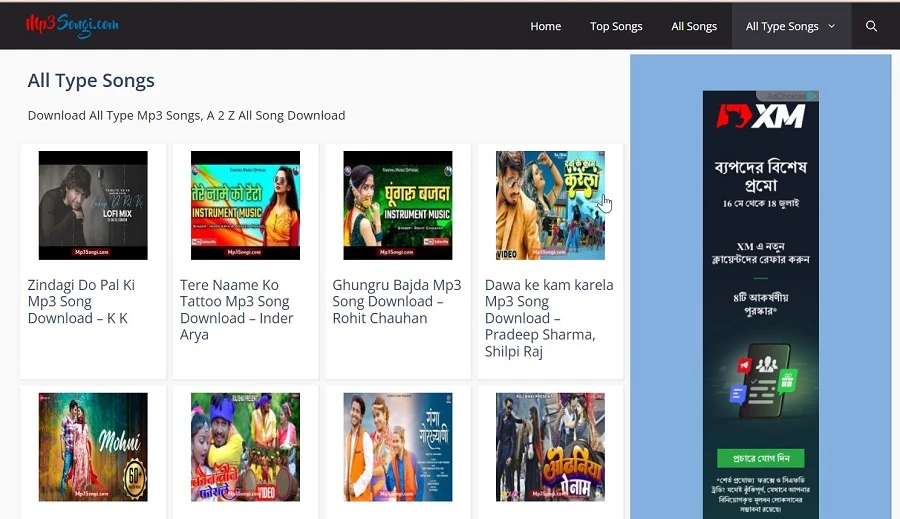Click 'Download All Type Mp3 Songs' description text

[187, 115]
